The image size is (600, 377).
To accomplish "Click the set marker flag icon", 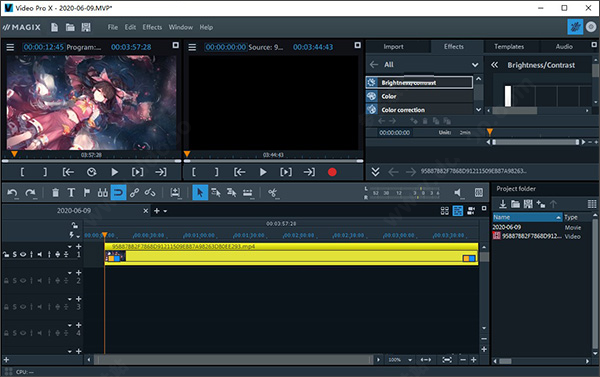I will [x=87, y=193].
